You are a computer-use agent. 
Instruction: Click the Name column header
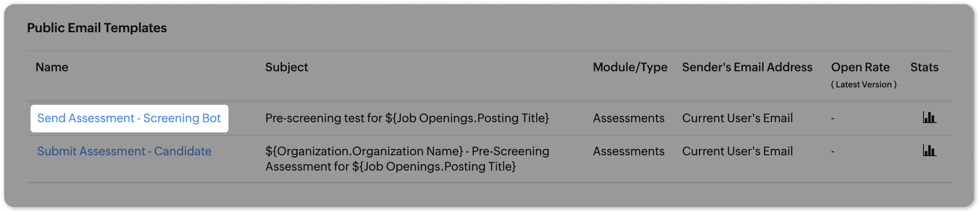tap(52, 67)
